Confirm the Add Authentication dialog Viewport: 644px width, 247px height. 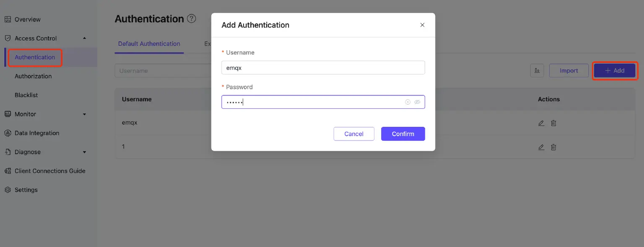tap(402, 134)
